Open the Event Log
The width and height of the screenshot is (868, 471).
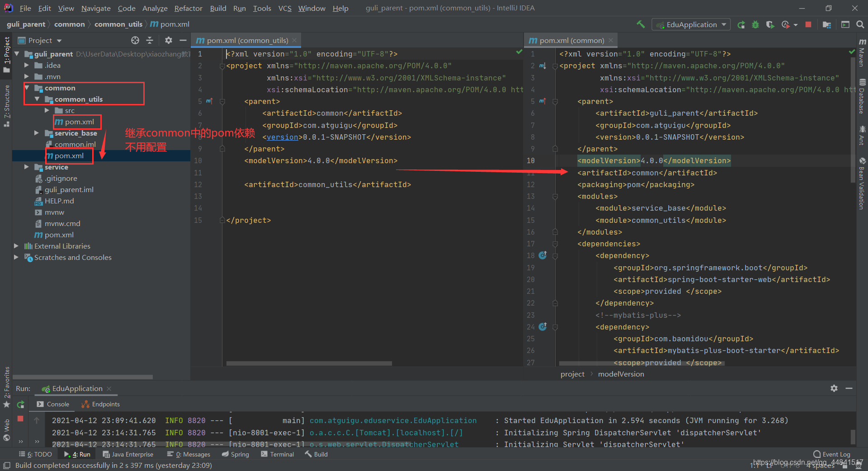(831, 454)
